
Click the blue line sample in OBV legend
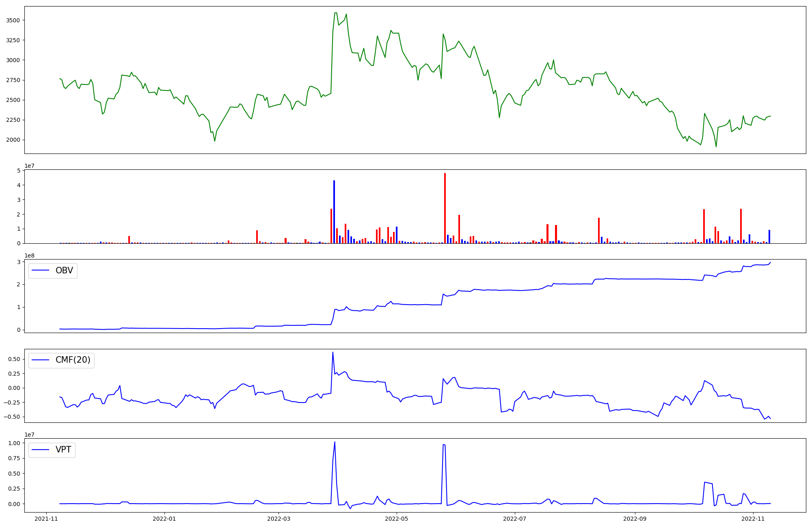[41, 270]
